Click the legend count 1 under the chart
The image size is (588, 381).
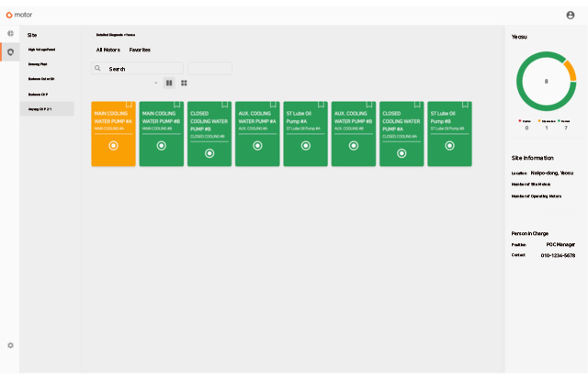point(547,129)
